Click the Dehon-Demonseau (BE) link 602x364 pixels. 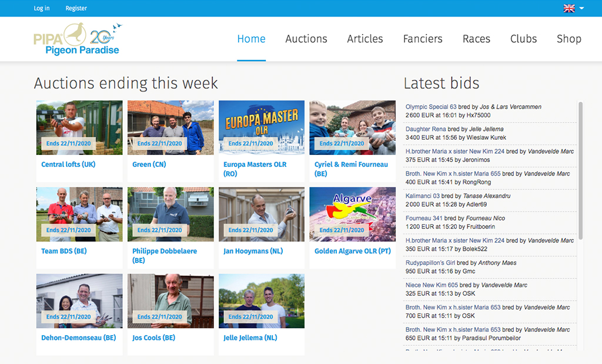[78, 338]
